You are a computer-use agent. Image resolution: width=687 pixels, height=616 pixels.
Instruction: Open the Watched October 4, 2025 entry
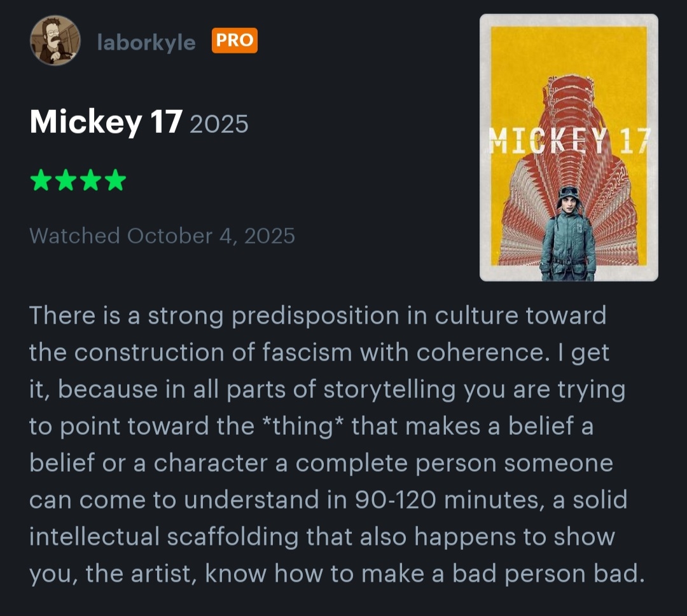(x=162, y=236)
